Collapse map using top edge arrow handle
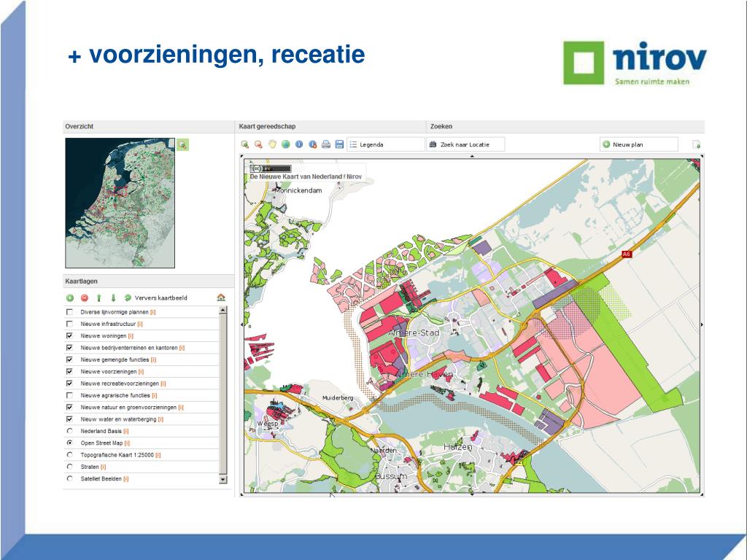Image resolution: width=747 pixels, height=560 pixels. click(472, 156)
